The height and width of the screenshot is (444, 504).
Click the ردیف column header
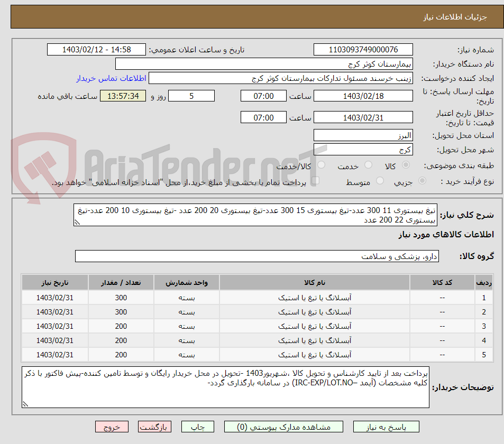click(484, 282)
